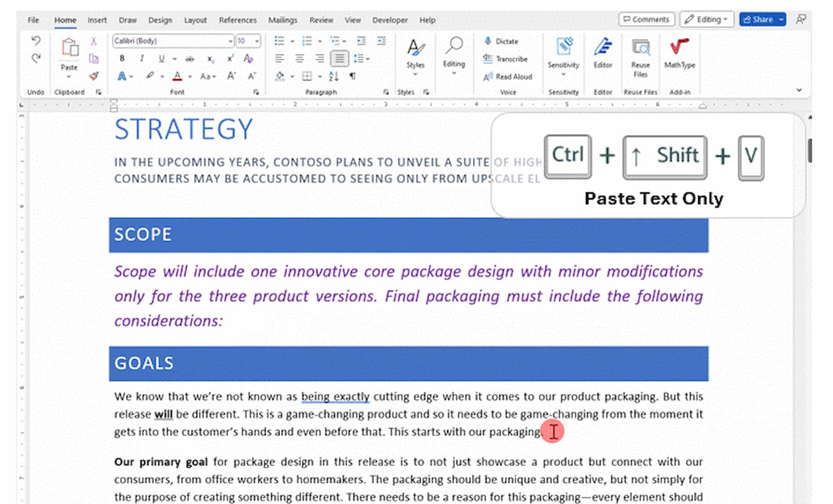Toggle Italic formatting
This screenshot has width=833, height=504.
coord(142,59)
